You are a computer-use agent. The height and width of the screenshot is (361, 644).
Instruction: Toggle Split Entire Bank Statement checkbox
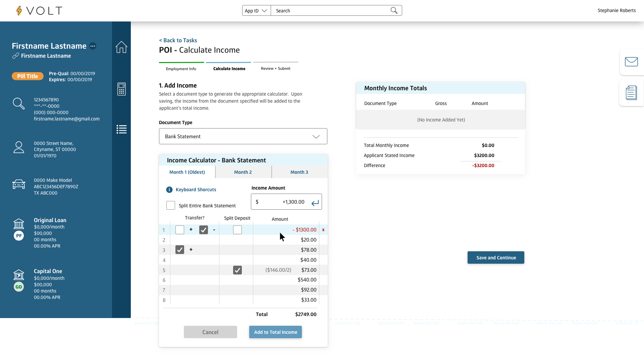pos(171,205)
